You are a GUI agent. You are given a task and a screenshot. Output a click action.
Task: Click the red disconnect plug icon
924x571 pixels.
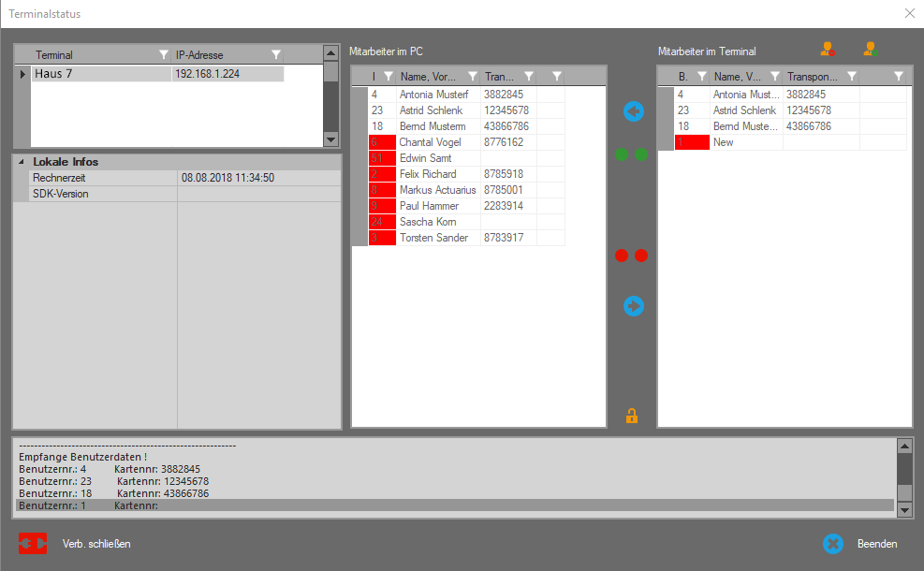33,544
